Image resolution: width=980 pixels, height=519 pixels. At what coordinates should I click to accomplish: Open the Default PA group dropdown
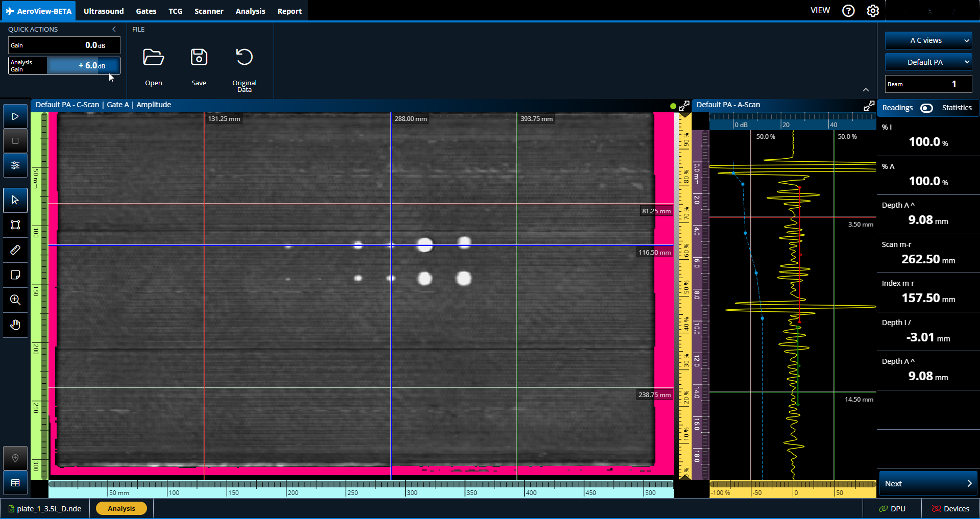coord(928,62)
